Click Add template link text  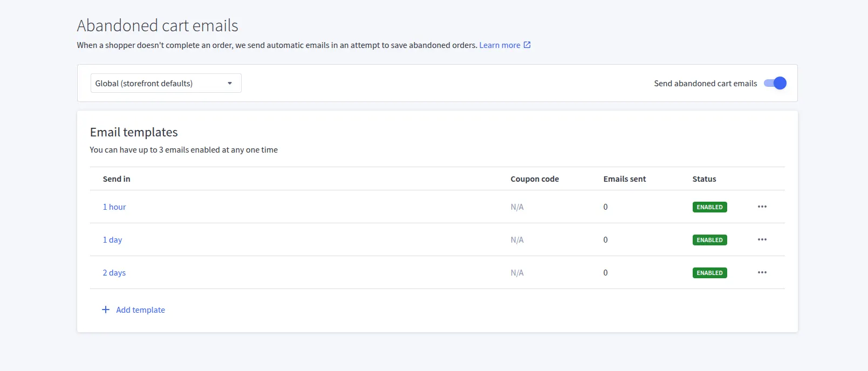pos(140,310)
